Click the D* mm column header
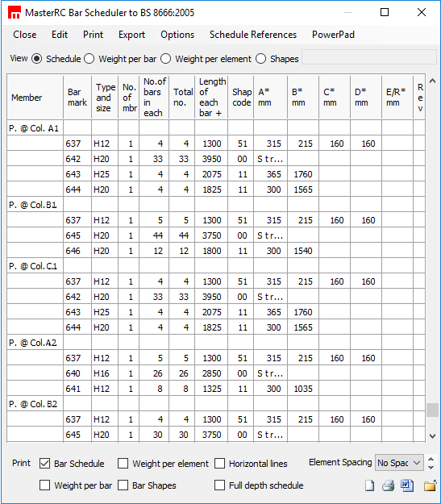The height and width of the screenshot is (504, 441). [366, 98]
